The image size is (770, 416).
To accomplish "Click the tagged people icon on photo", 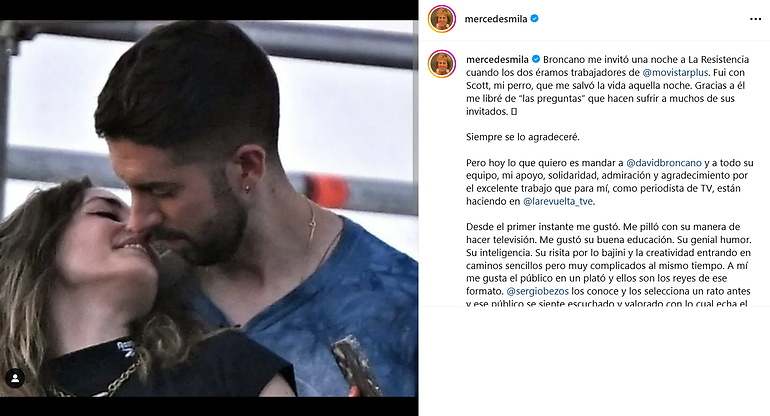I will click(15, 378).
